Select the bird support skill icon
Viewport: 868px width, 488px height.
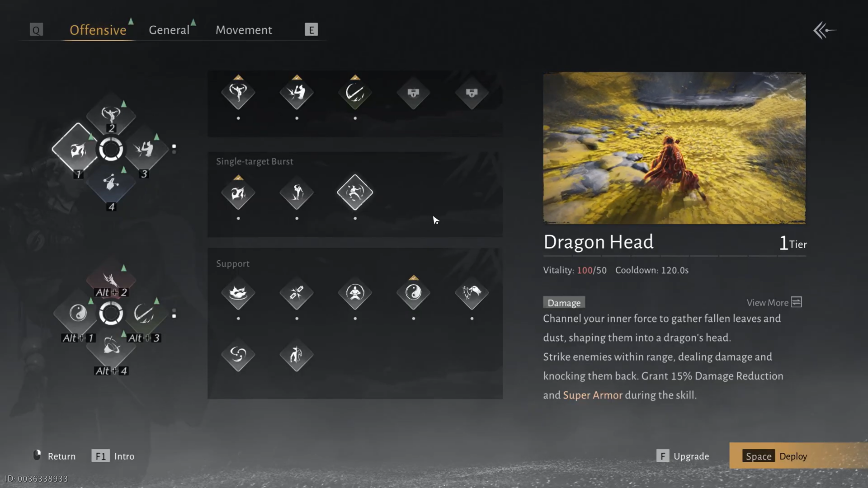472,293
